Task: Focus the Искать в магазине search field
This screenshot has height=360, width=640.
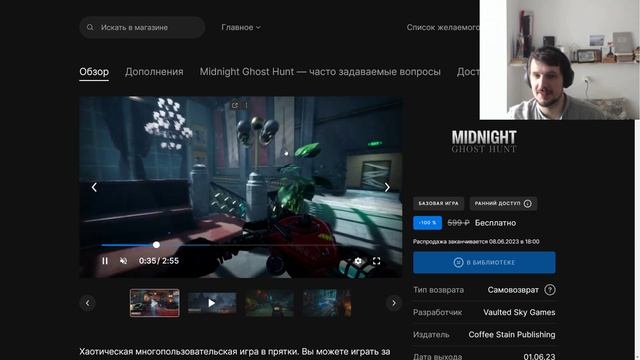Action: pos(142,27)
